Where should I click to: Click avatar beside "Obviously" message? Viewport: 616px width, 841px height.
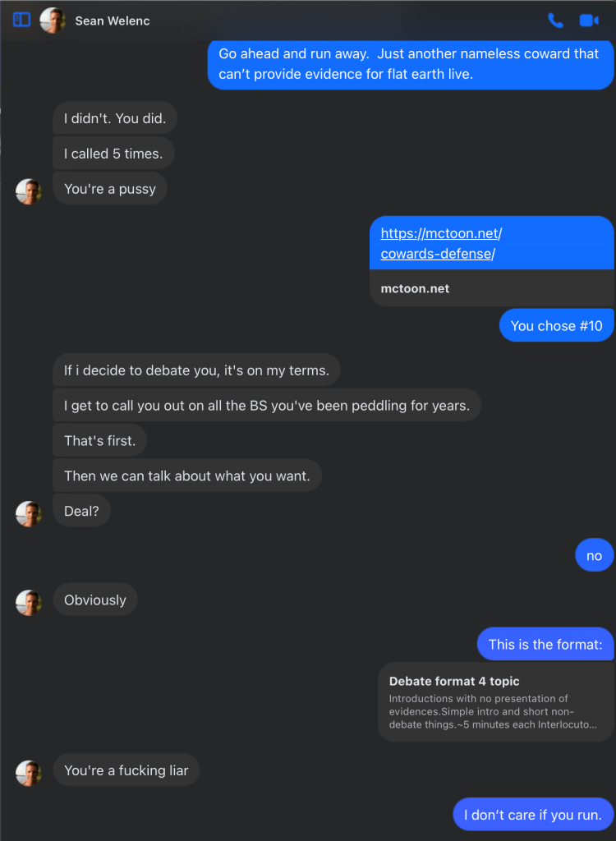pyautogui.click(x=29, y=602)
